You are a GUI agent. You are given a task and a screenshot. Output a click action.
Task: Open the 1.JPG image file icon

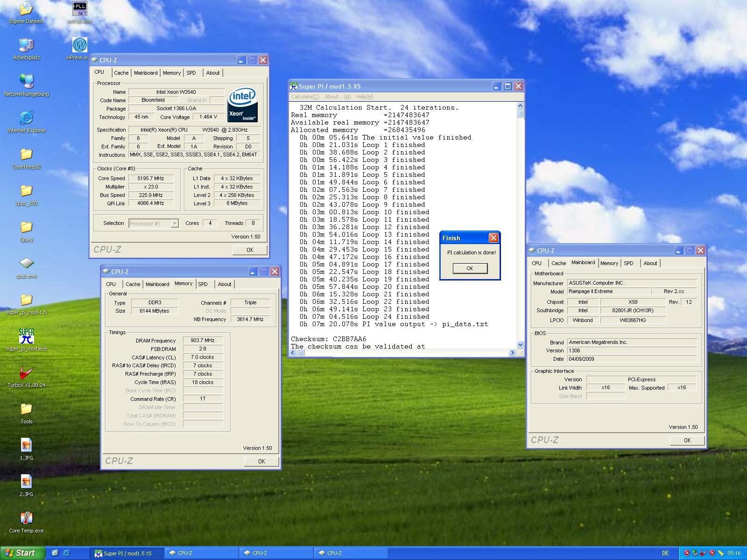(26, 449)
